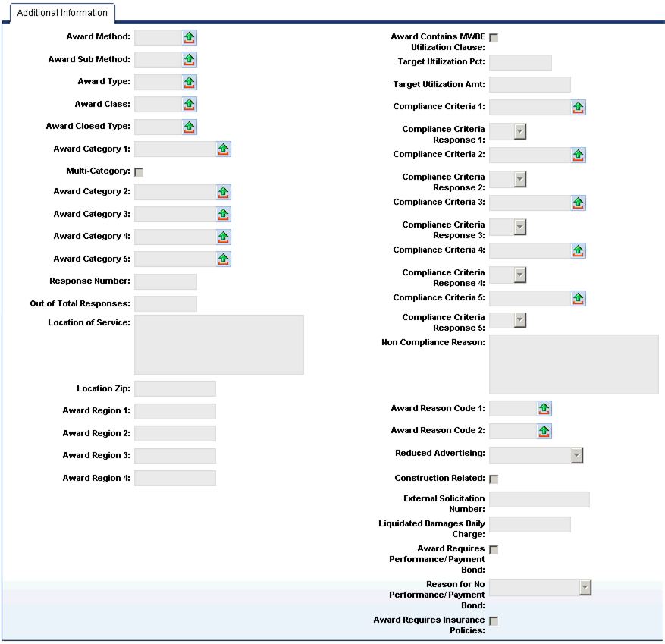Check the Construction Related checkbox
This screenshot has height=644, width=665.
click(x=494, y=479)
